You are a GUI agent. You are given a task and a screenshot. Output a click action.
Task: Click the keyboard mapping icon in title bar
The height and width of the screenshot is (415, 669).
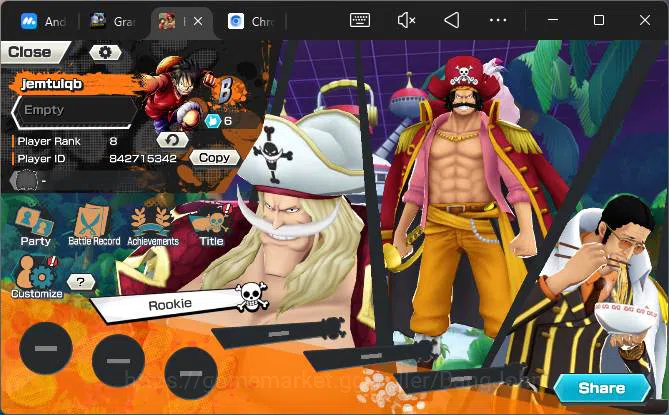[x=360, y=20]
